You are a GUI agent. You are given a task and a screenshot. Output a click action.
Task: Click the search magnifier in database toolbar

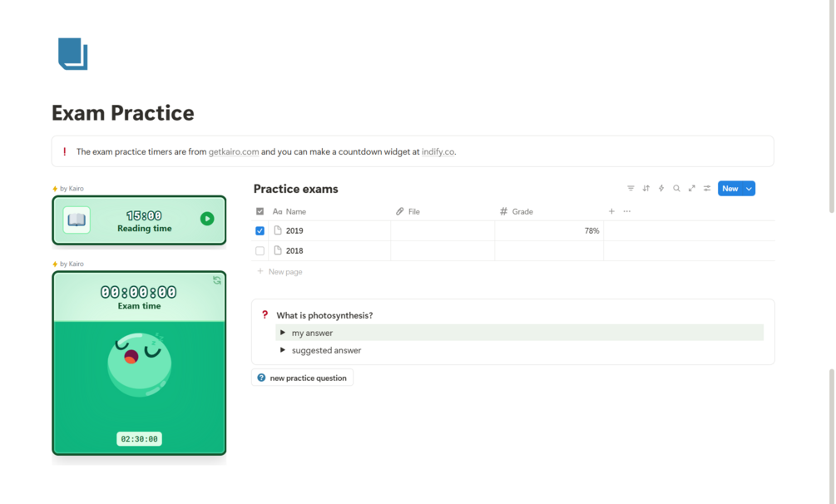pyautogui.click(x=676, y=188)
